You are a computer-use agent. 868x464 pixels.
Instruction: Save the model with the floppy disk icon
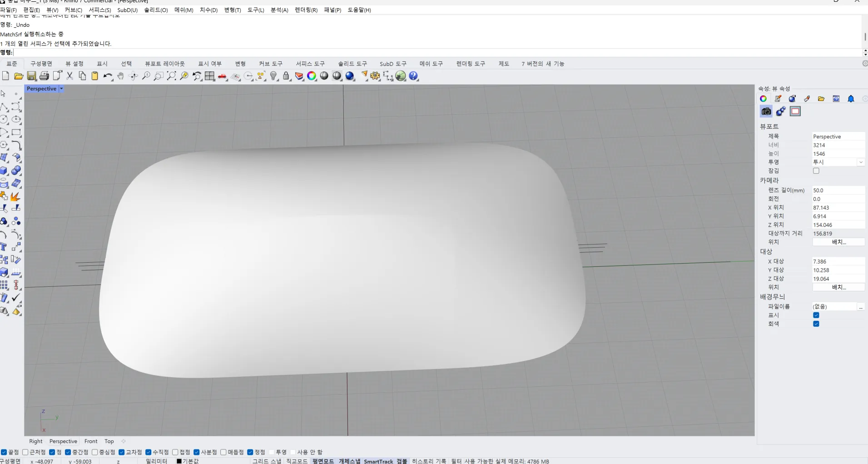point(31,76)
